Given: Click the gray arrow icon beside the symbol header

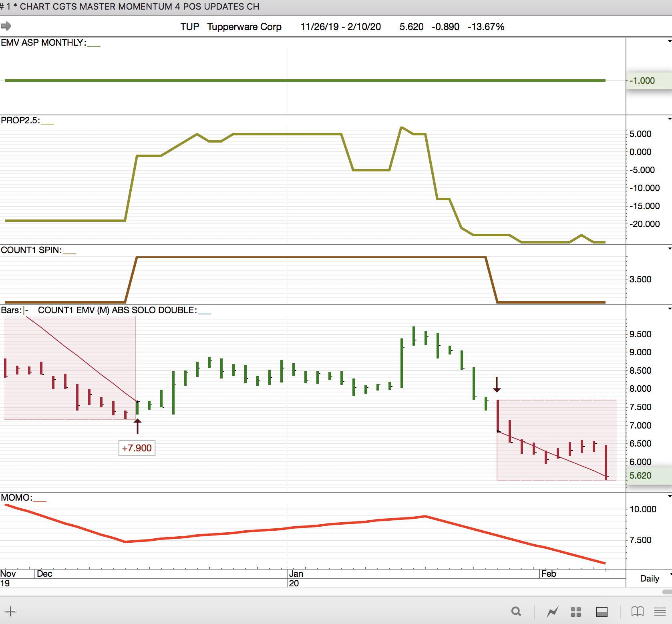Looking at the screenshot, I should 6,26.
